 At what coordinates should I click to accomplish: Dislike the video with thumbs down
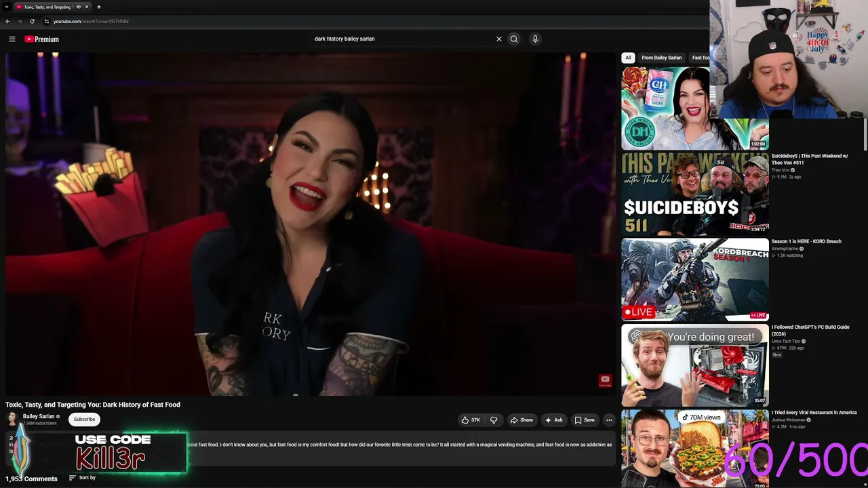(x=494, y=420)
